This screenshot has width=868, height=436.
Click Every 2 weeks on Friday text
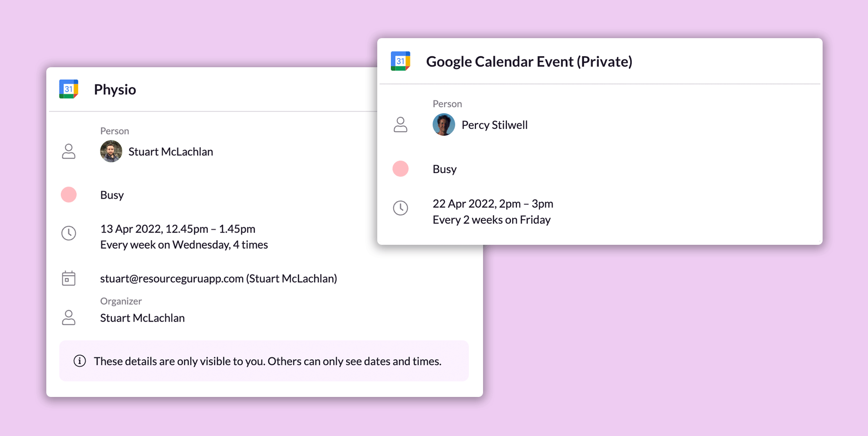[x=492, y=220]
